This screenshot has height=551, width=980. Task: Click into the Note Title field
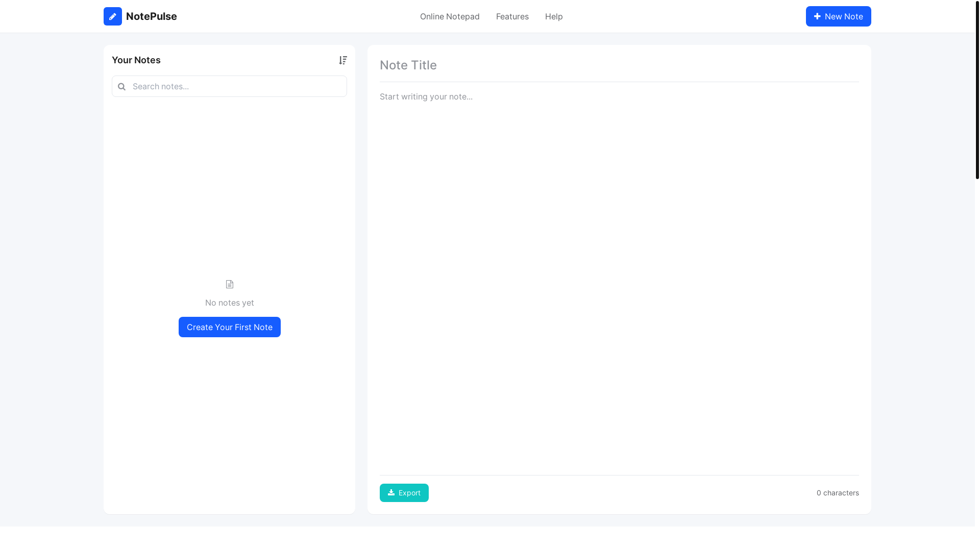[619, 65]
